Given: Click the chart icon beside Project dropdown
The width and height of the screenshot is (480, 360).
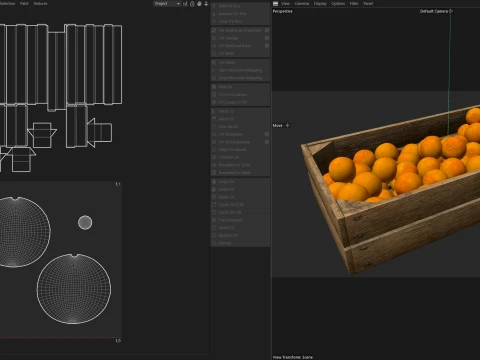Looking at the screenshot, I should 185,4.
